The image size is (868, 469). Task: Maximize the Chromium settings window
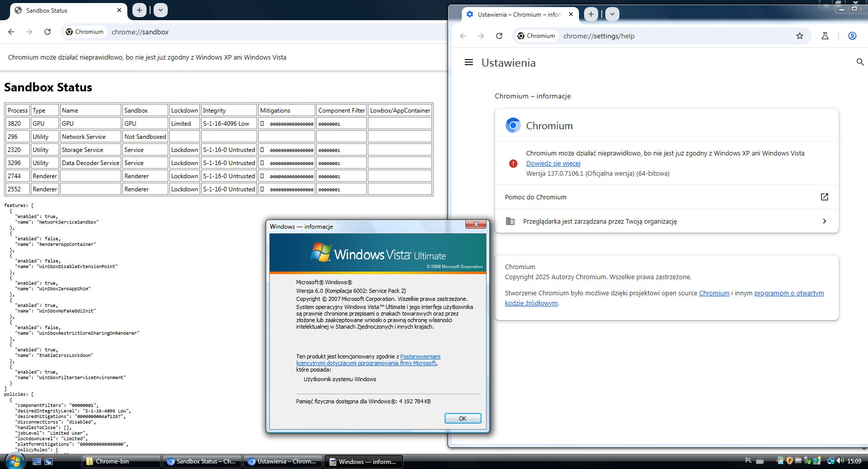click(x=855, y=8)
